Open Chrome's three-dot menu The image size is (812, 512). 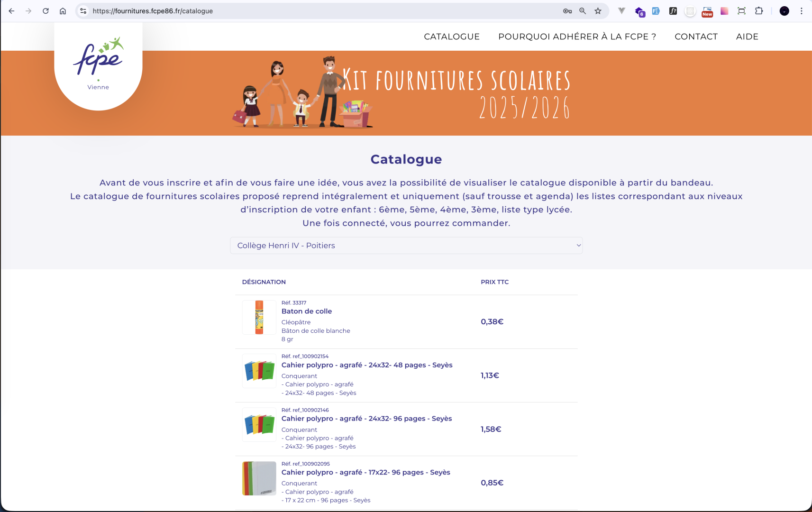pyautogui.click(x=801, y=10)
